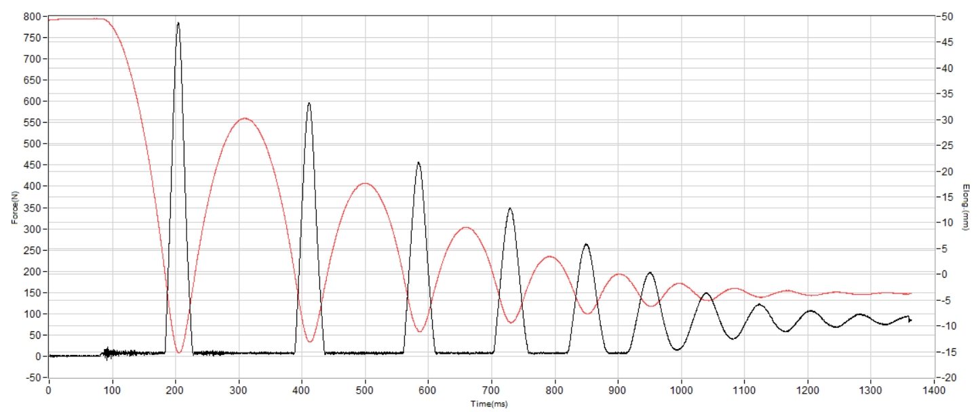
Task: Click the end point of the black curve
Action: pyautogui.click(x=910, y=320)
